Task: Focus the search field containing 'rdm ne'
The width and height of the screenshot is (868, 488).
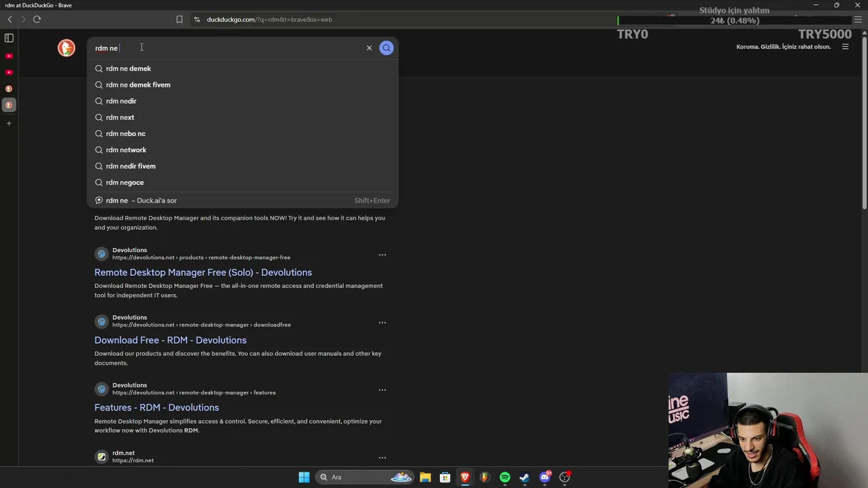Action: [x=227, y=48]
